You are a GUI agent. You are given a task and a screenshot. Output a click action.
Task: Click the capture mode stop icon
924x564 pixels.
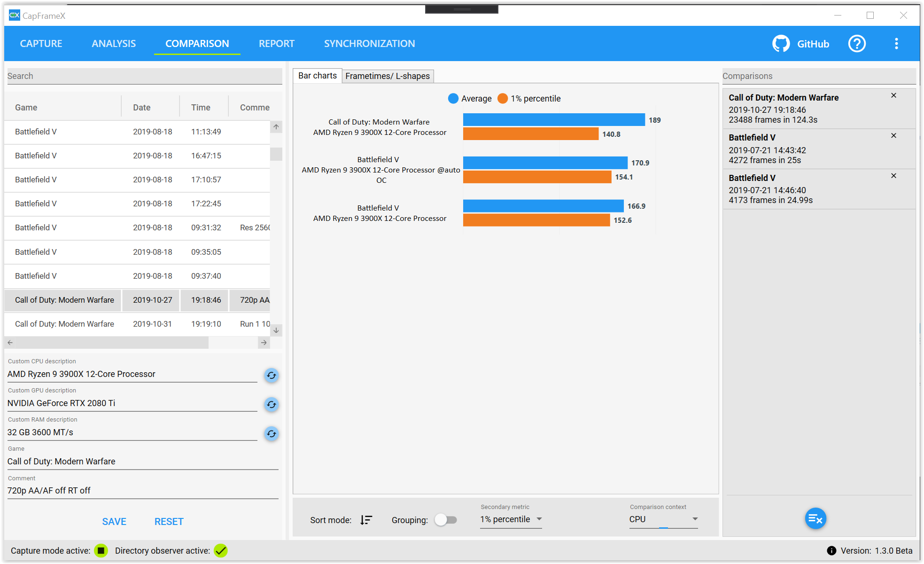(x=101, y=550)
